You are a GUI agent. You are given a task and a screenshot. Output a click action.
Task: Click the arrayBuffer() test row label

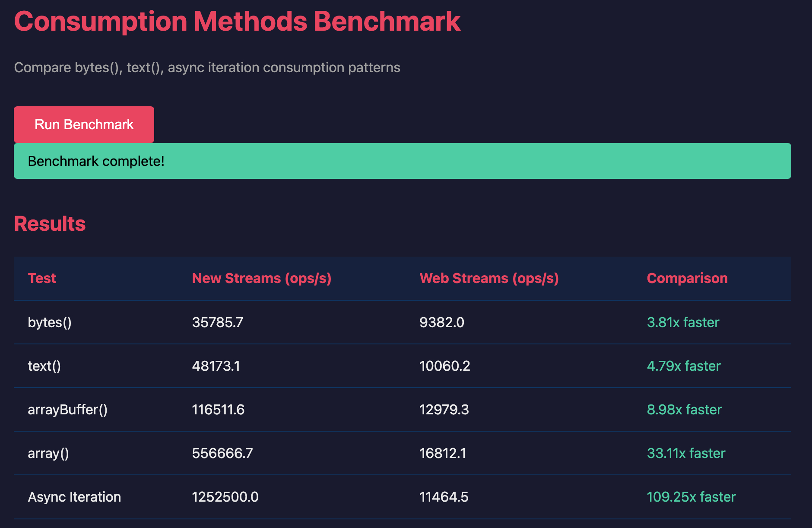[67, 410]
